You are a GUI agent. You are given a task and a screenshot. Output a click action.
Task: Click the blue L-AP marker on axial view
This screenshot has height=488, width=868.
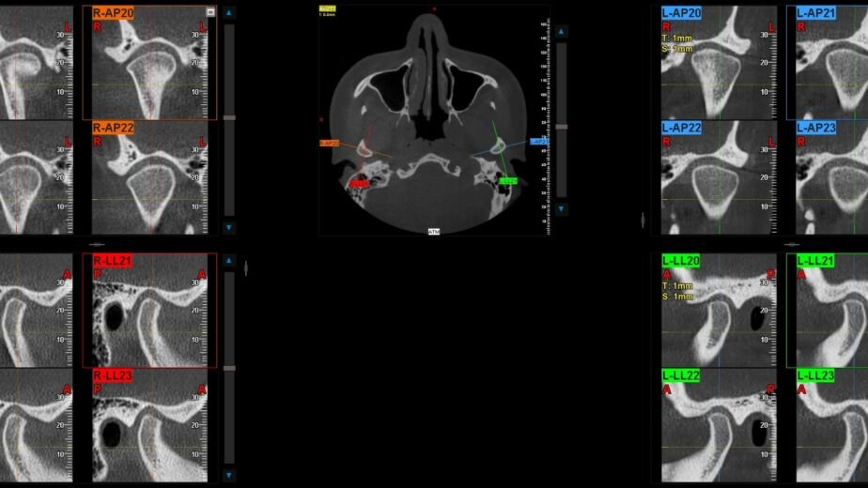(x=538, y=141)
